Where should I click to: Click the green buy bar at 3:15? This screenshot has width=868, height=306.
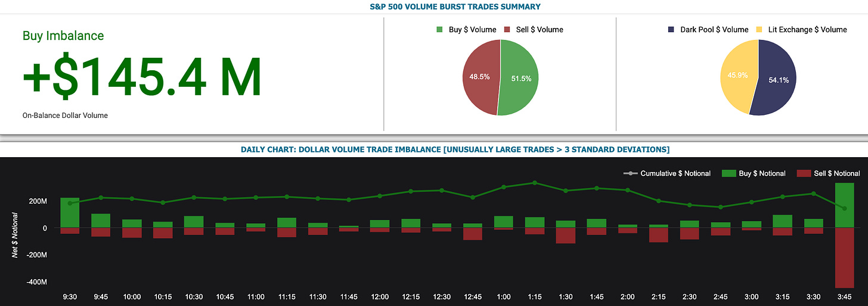(783, 221)
